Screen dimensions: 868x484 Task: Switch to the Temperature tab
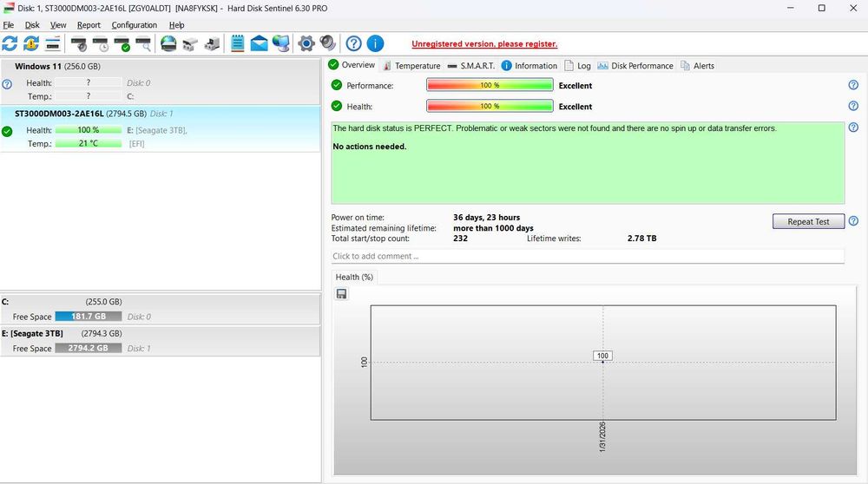(x=411, y=66)
